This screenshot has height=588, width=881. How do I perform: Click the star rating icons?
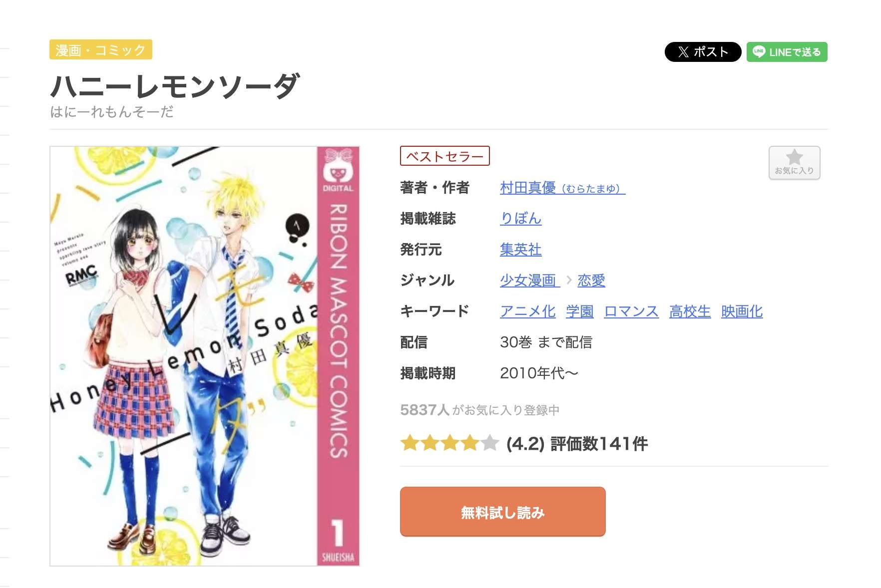click(449, 443)
